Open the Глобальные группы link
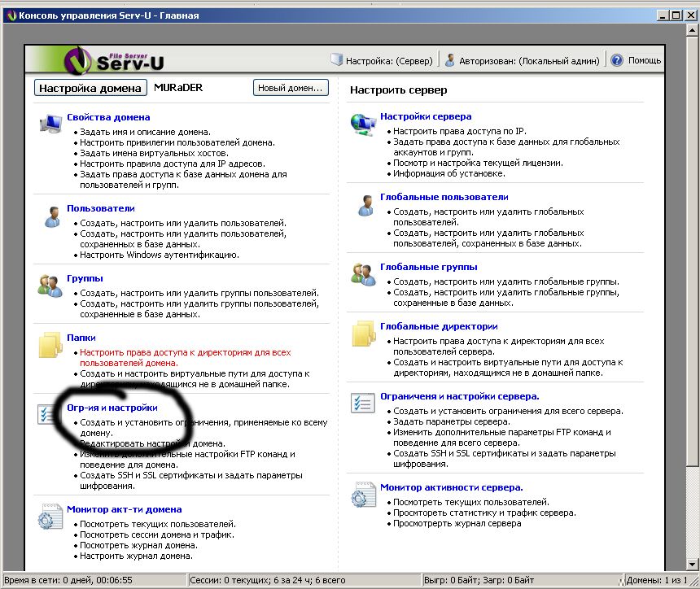This screenshot has height=589, width=700. (x=428, y=267)
